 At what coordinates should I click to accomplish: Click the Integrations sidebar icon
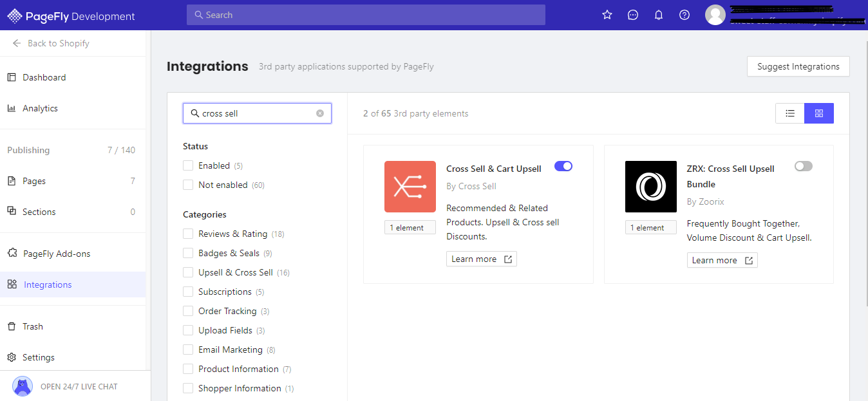tap(12, 284)
